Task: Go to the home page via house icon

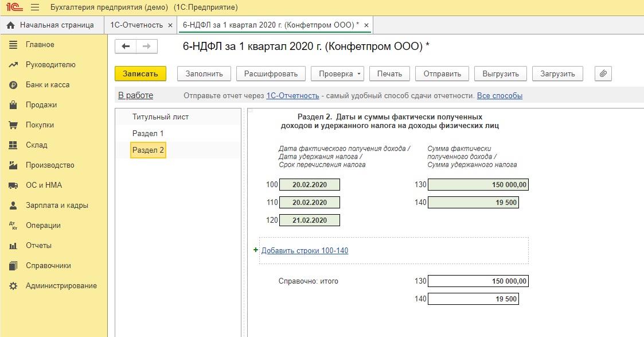Action: coord(11,25)
